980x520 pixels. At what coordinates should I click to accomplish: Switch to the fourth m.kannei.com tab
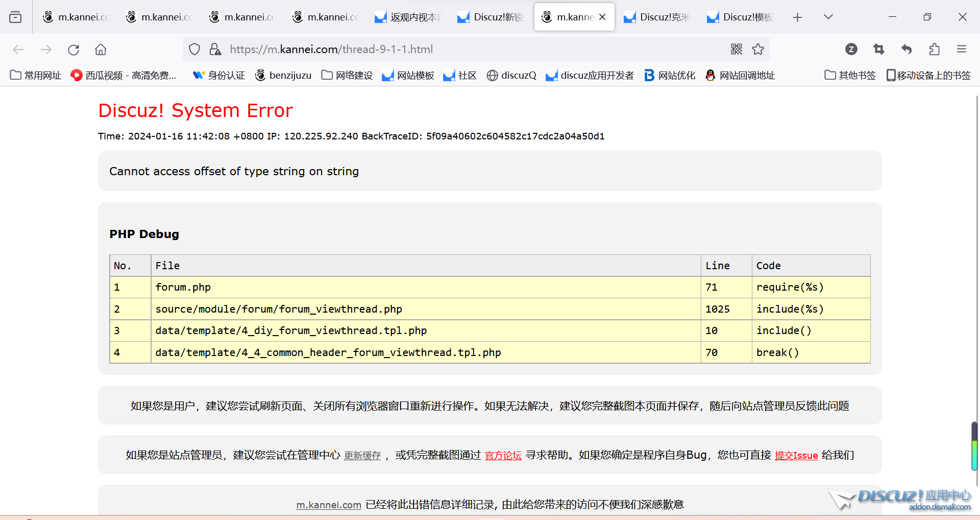(x=326, y=17)
